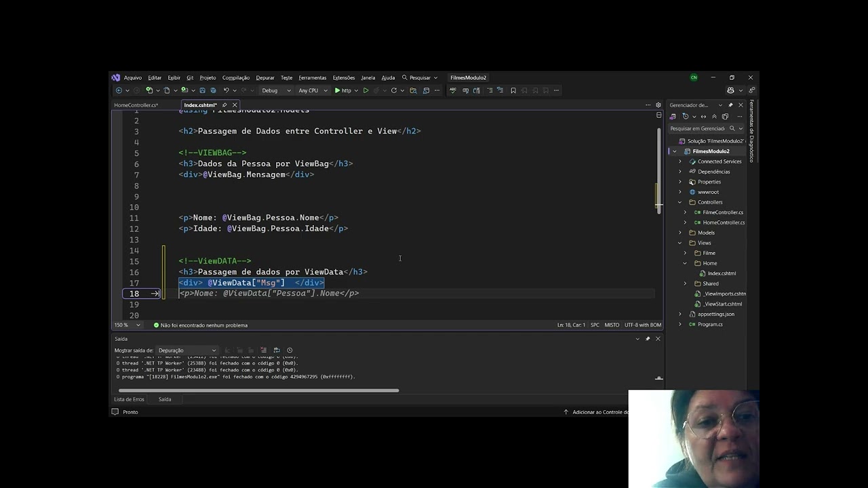
Task: Open the Any CPU platform dropdown
Action: tap(313, 90)
